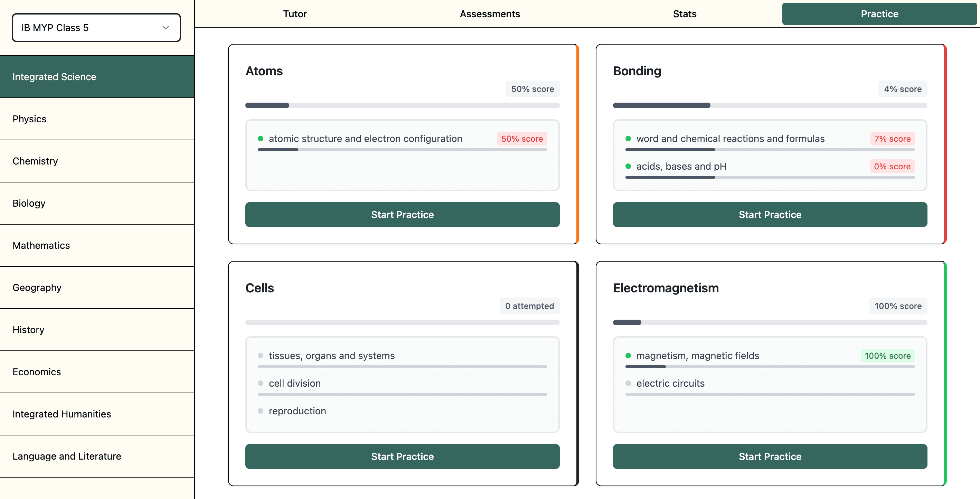Start Practice for the Cells topic
Screen dimensions: 980x499
(x=402, y=456)
